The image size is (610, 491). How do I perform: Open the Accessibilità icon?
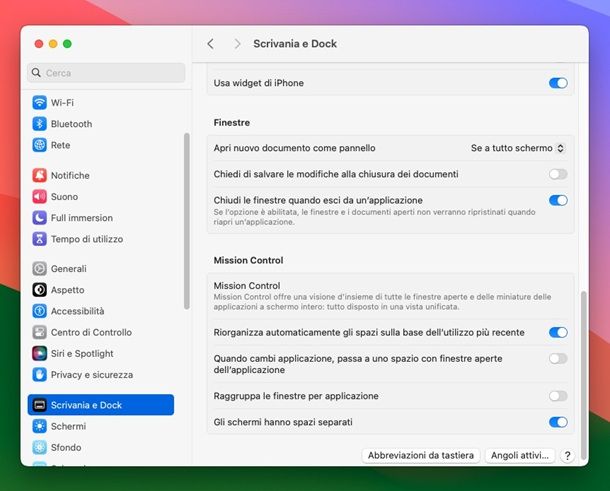click(39, 311)
